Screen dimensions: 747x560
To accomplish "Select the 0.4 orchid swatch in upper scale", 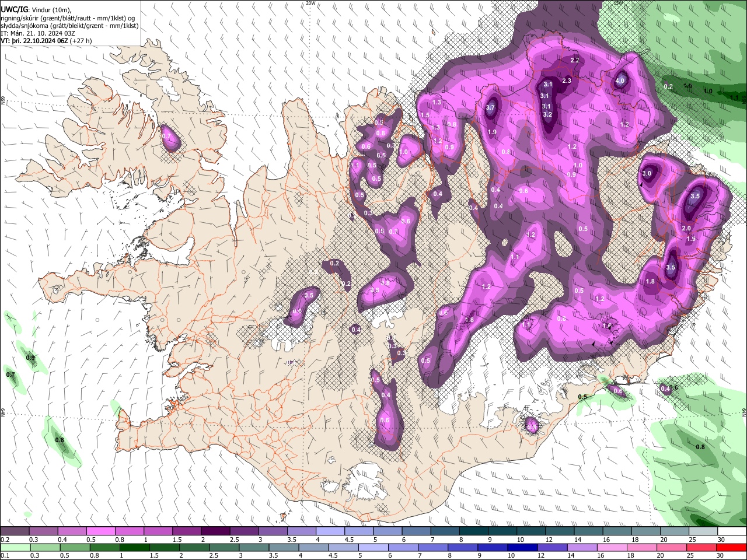I will point(72,531).
